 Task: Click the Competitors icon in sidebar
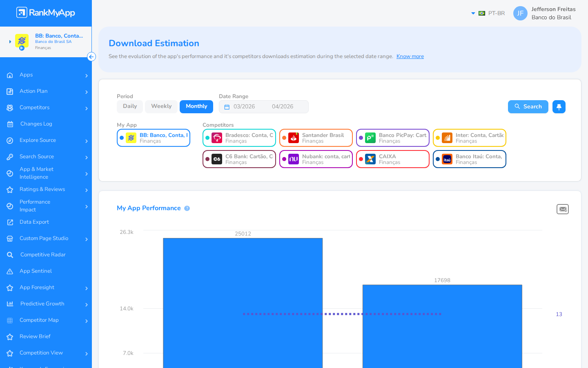click(x=10, y=108)
